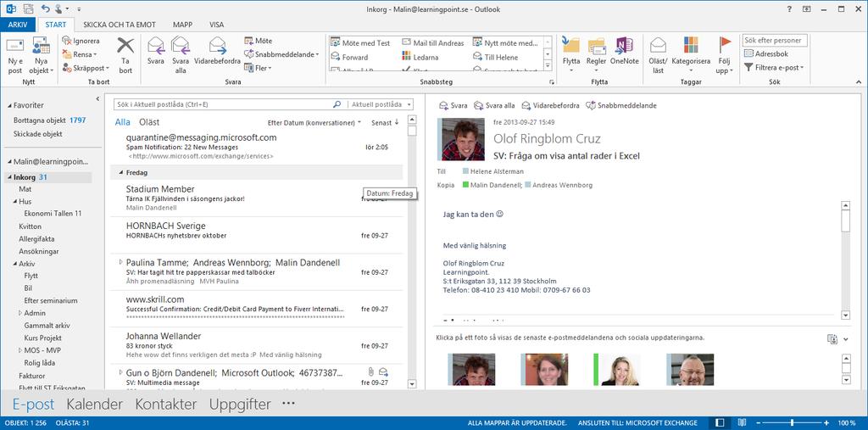Send the message to OneNote
Image resolution: width=868 pixels, height=430 pixels.
pos(625,52)
